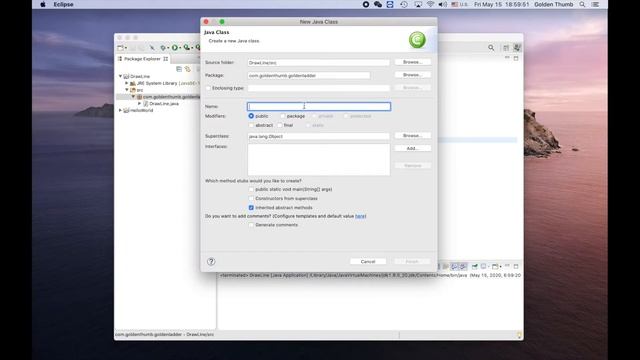Open the New wizard dropdown arrow
This screenshot has height=360, width=640.
pyautogui.click(x=126, y=48)
